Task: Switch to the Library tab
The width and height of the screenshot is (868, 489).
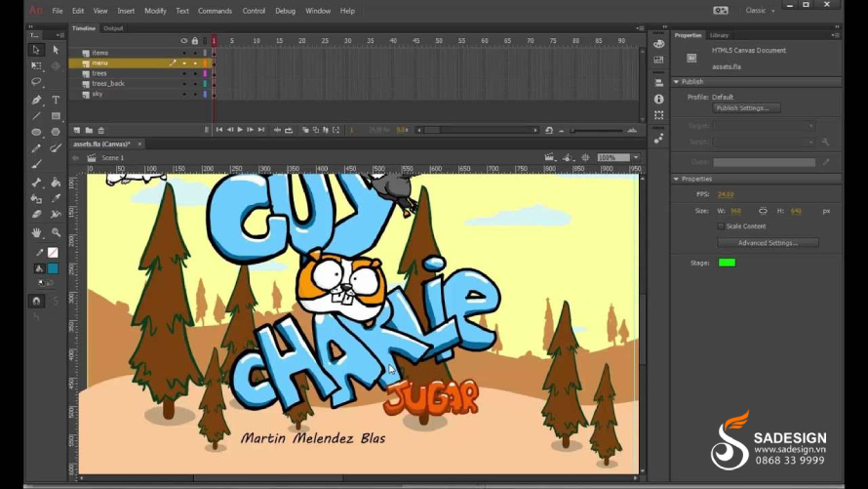Action: coord(719,35)
